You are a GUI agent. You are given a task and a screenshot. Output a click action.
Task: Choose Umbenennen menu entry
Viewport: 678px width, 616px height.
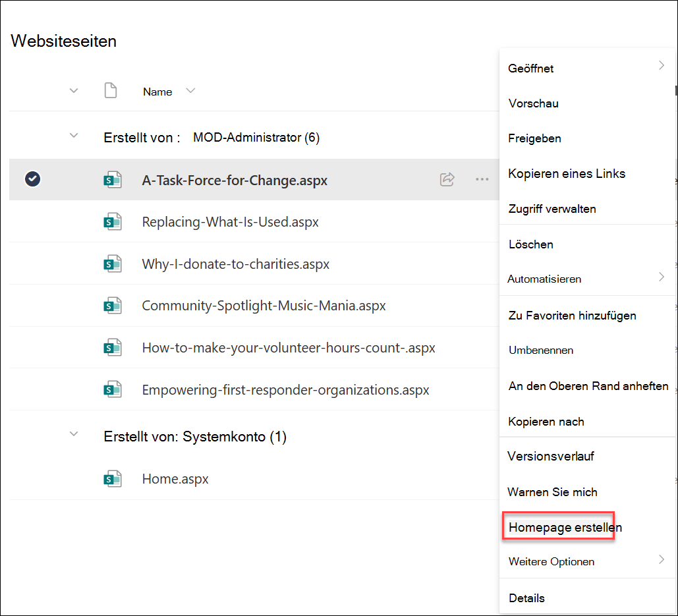(x=541, y=350)
